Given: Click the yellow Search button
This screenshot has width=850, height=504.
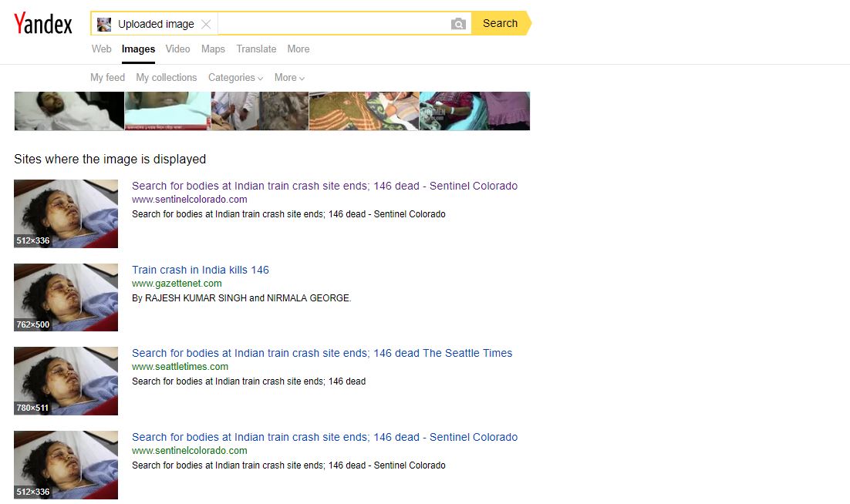Looking at the screenshot, I should pos(501,23).
